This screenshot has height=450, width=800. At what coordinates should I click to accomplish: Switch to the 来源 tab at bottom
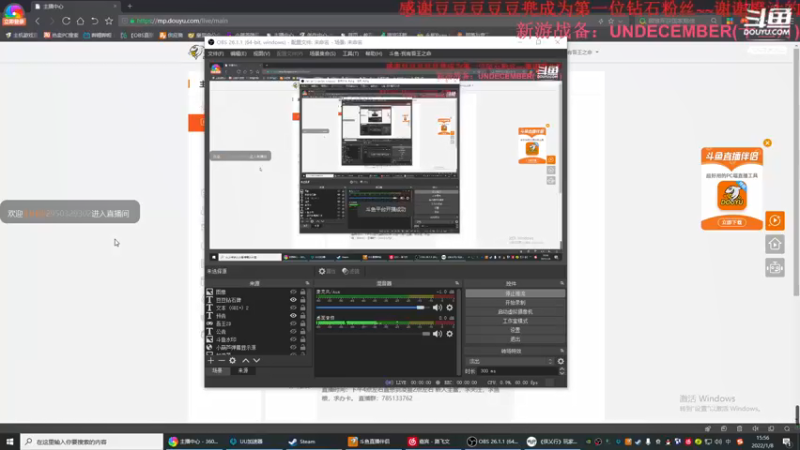click(243, 370)
